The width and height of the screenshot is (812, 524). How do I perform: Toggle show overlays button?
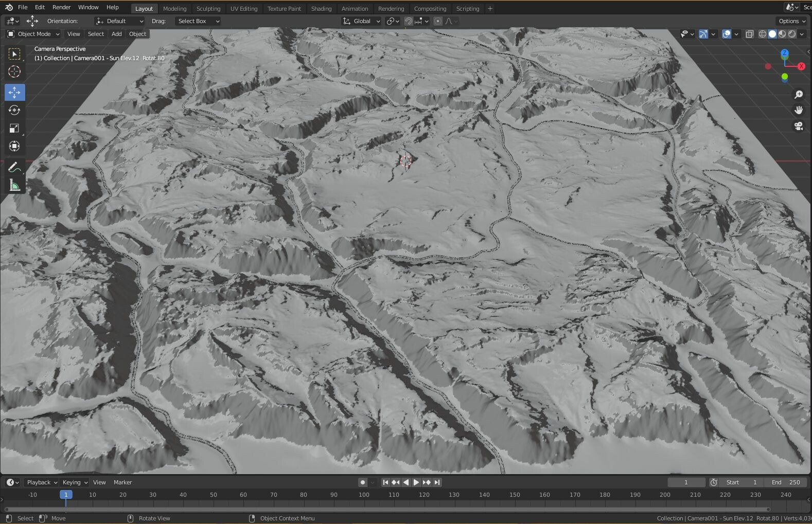tap(727, 34)
